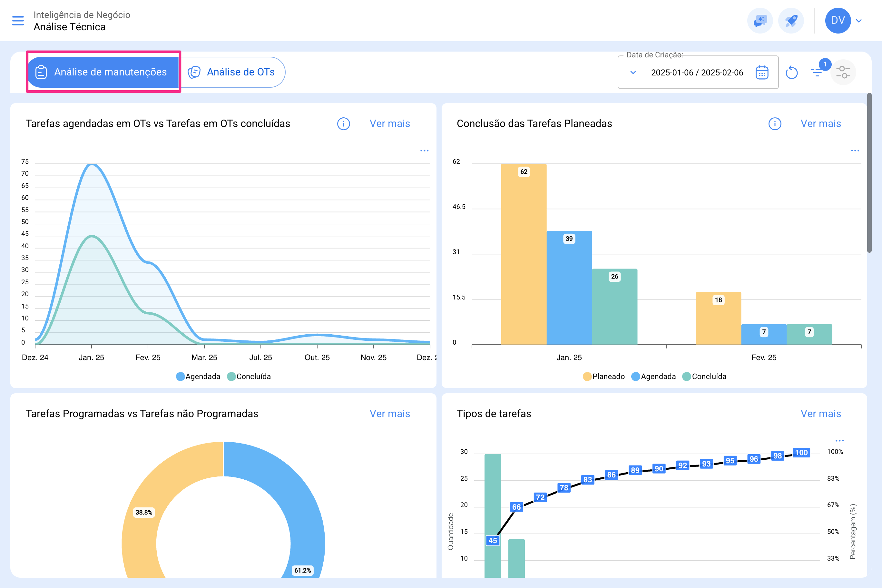Open the hamburger navigation menu
Viewport: 882px width, 588px height.
pyautogui.click(x=18, y=21)
